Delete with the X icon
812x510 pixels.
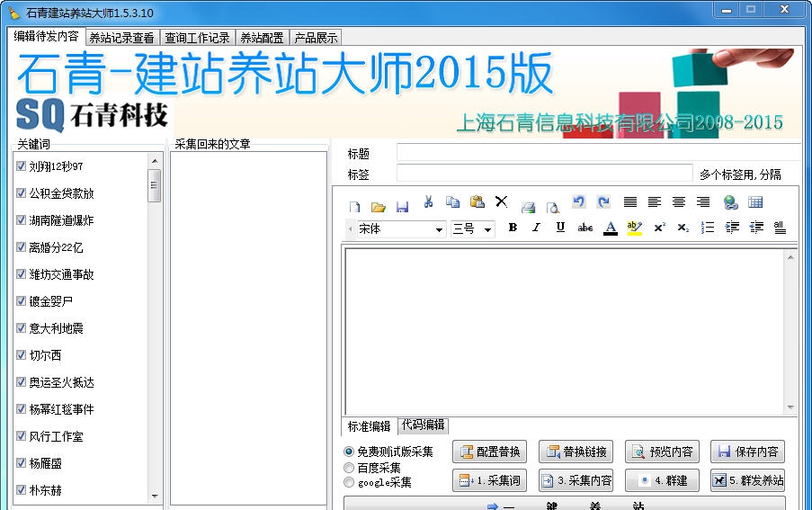(x=501, y=201)
